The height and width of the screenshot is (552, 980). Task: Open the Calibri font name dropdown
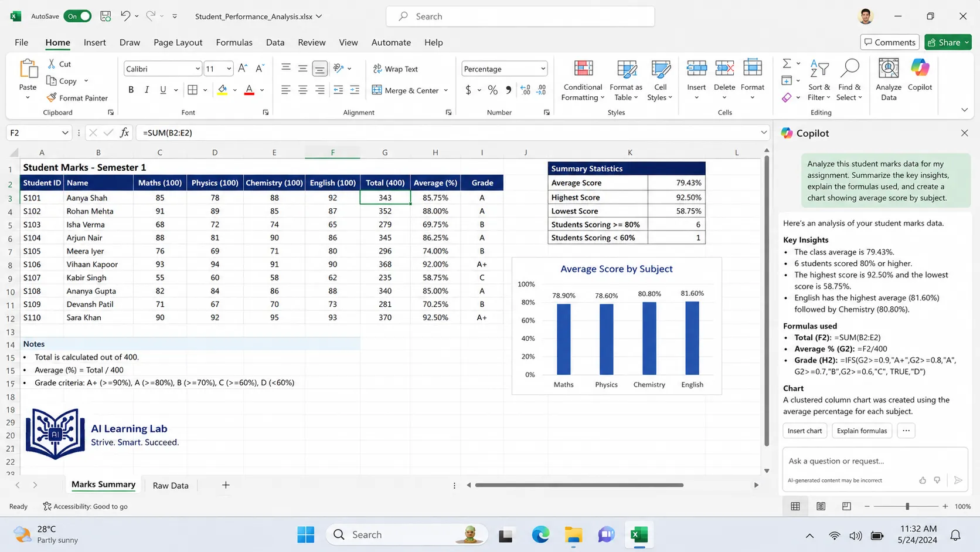tap(198, 69)
